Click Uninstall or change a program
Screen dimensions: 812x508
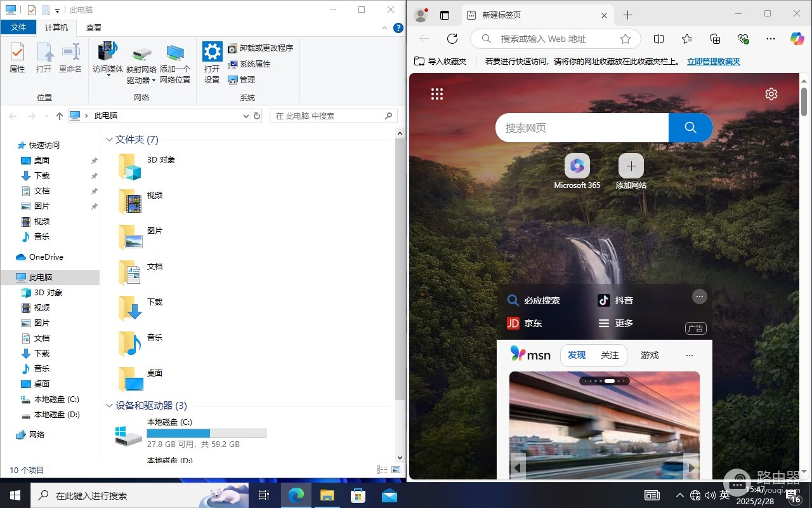(x=260, y=48)
